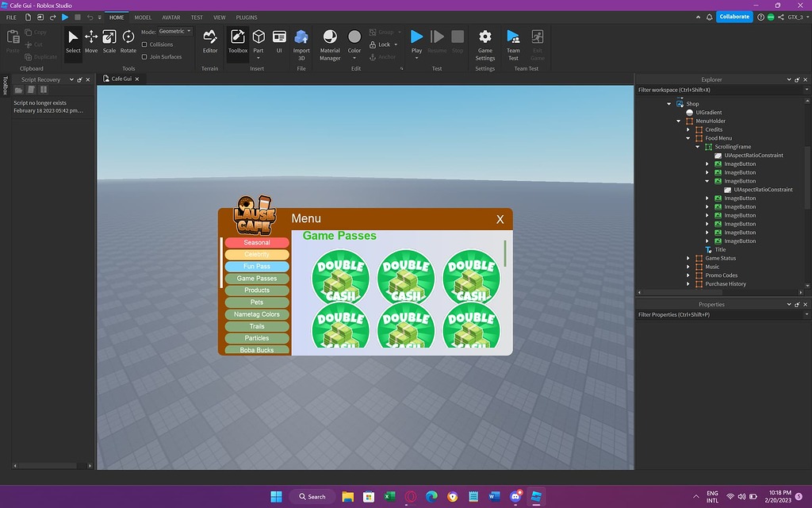Open the Terrain Editor

209,41
